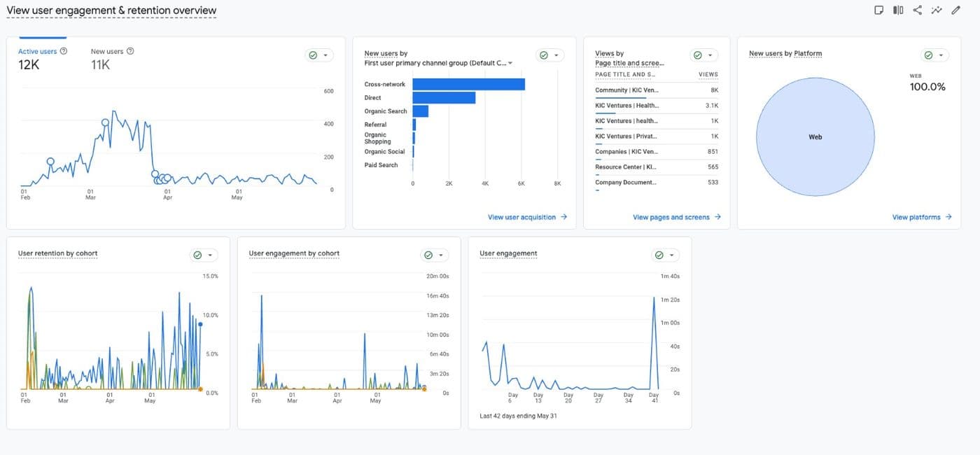
Task: Select the 'Resource Center | KI...' page row
Action: point(657,169)
